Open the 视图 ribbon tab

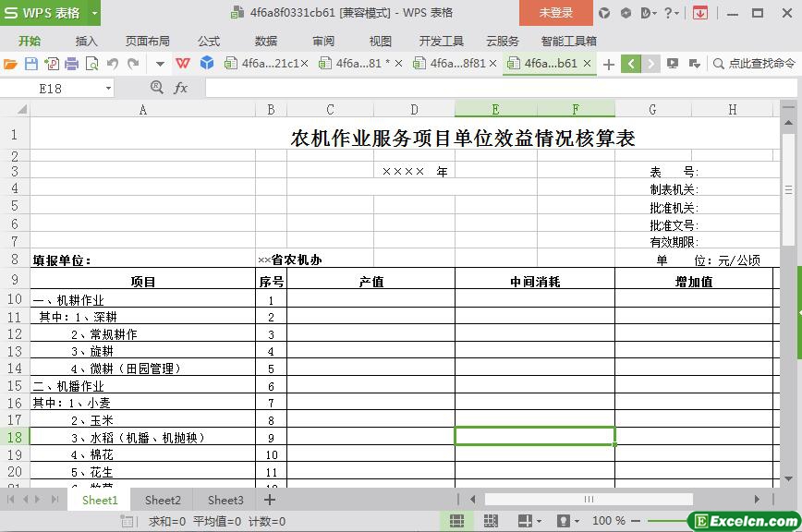(x=380, y=41)
